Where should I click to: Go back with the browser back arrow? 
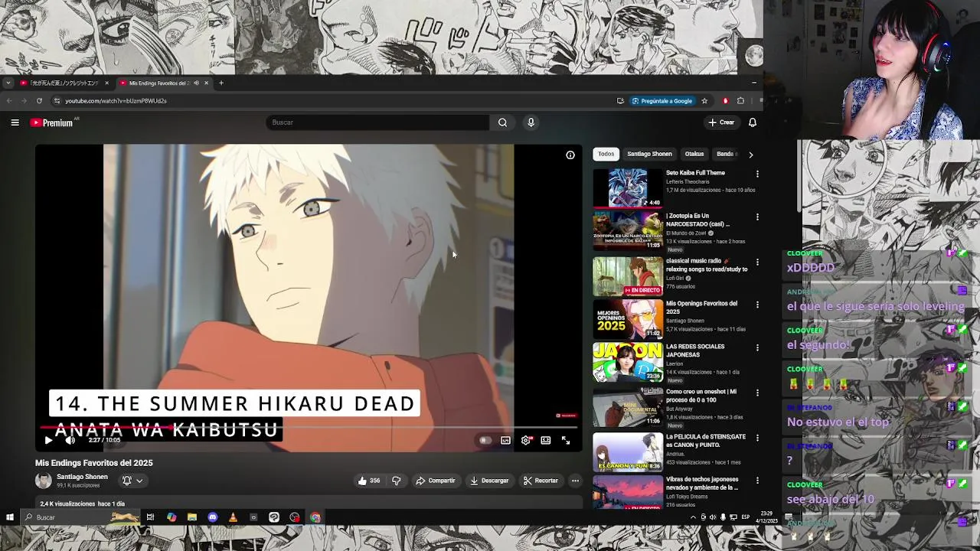[x=9, y=101]
